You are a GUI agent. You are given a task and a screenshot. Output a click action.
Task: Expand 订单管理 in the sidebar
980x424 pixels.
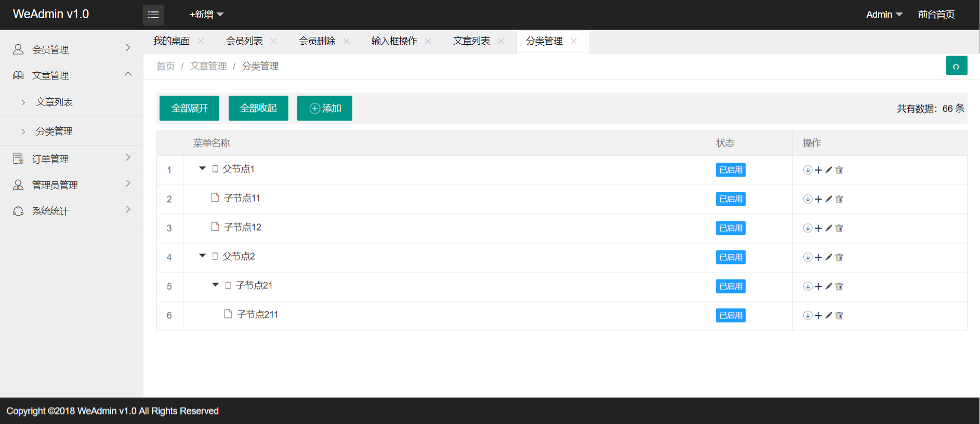71,159
